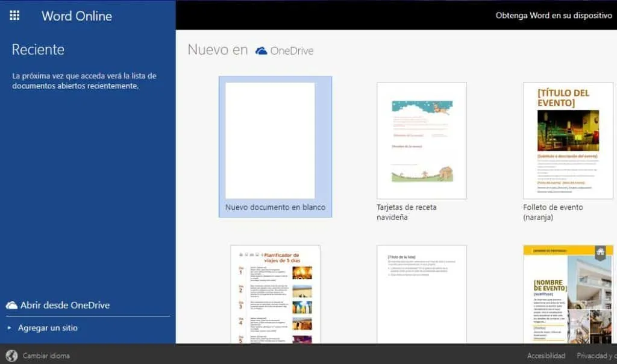The width and height of the screenshot is (617, 364).
Task: Click Obtenga Word en su dispositivo
Action: 553,15
